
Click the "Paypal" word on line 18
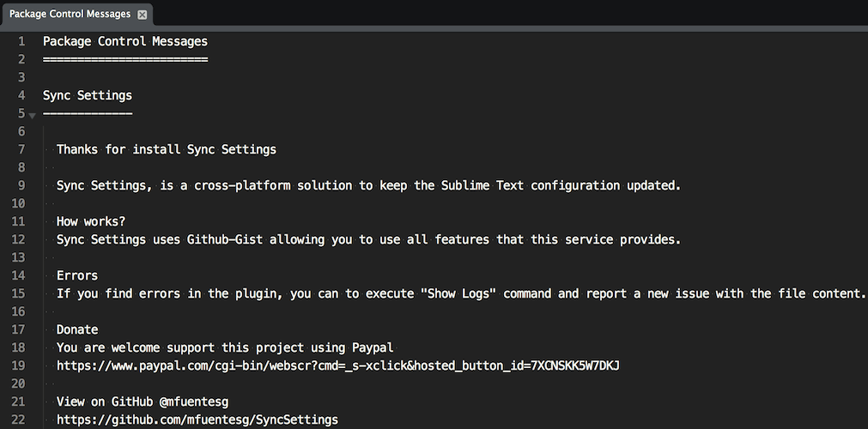(x=373, y=347)
